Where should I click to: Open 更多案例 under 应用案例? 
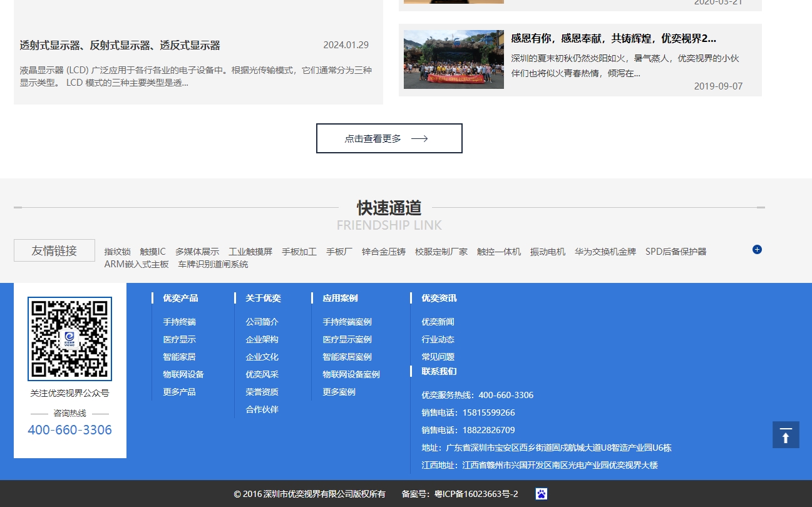tap(338, 392)
